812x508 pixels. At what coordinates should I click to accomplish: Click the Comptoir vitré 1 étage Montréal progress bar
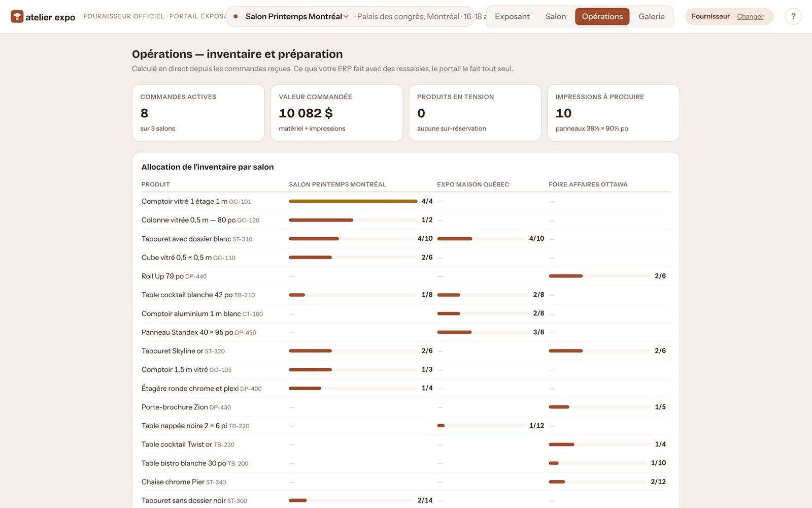353,201
